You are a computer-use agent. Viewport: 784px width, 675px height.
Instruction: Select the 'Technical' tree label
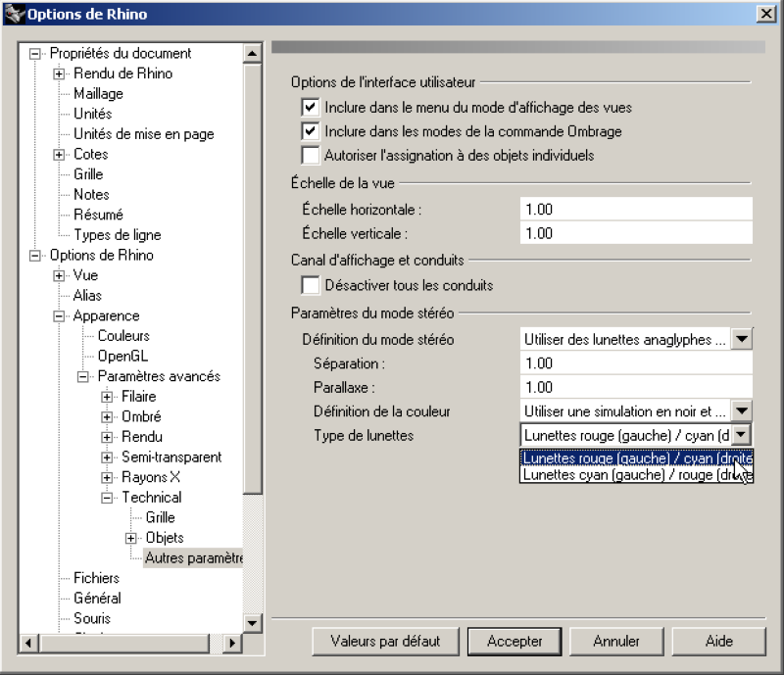[x=152, y=497]
